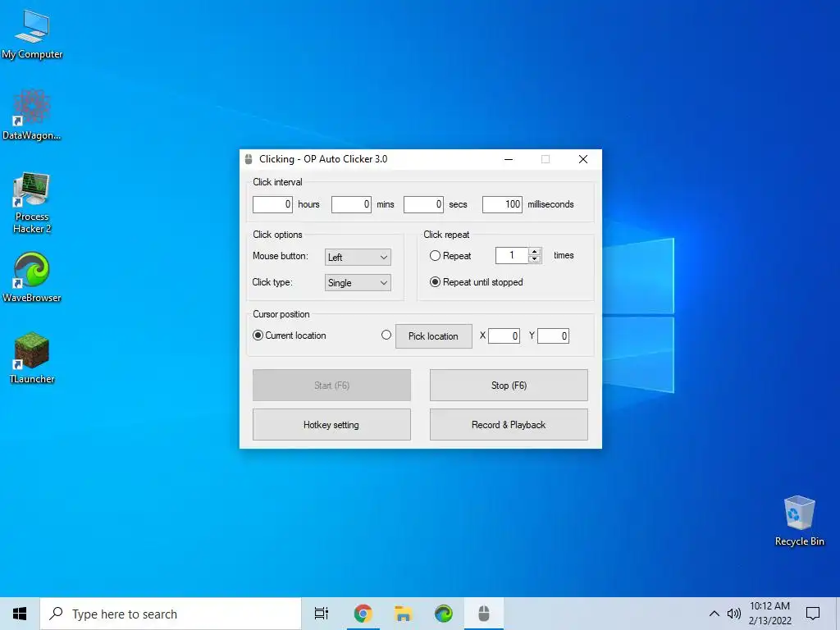Open the volume control in system tray
This screenshot has width=840, height=630.
point(734,614)
